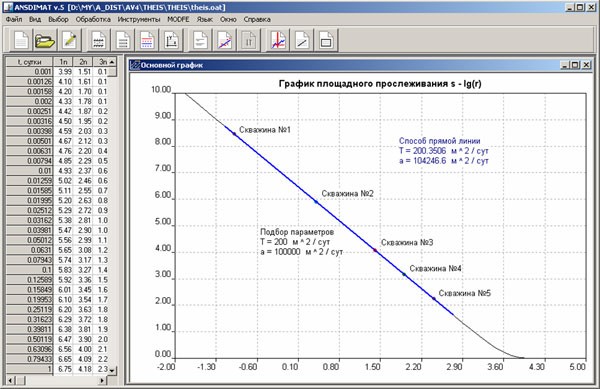Click the table's horizontal scrollbar right arrow

pos(102,380)
